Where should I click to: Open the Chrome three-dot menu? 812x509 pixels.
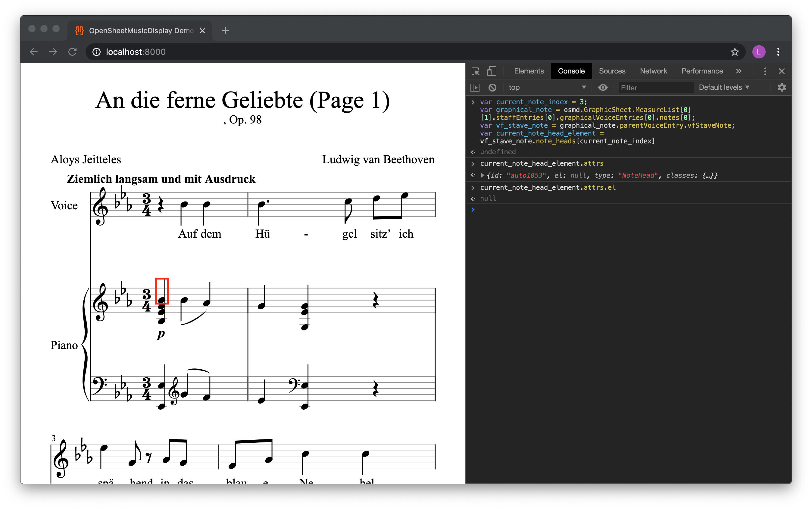click(x=778, y=52)
